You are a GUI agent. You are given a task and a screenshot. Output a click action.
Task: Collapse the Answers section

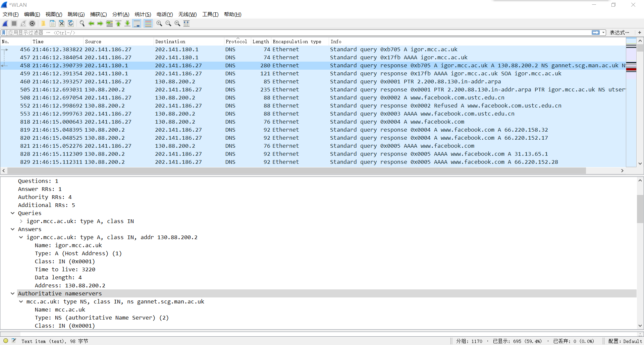[x=12, y=229]
